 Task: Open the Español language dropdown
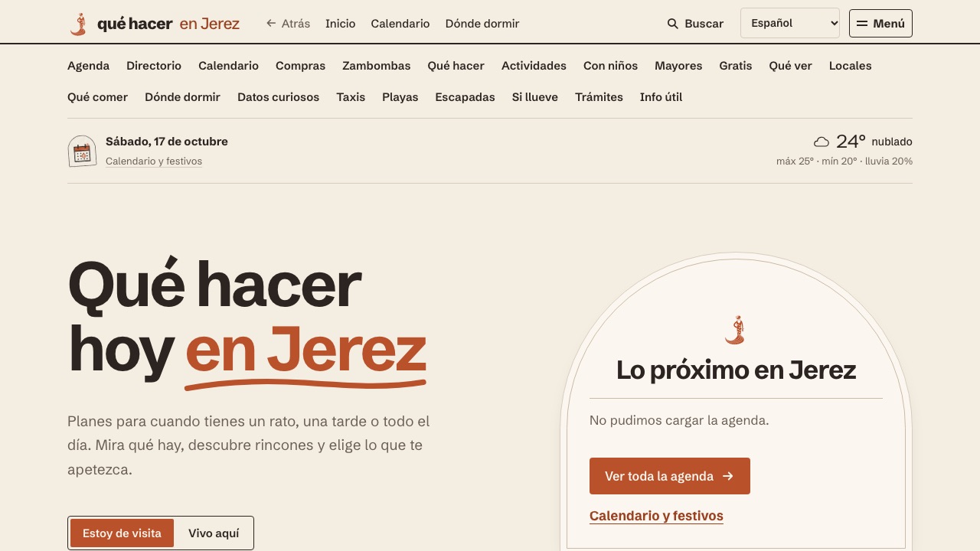(790, 23)
